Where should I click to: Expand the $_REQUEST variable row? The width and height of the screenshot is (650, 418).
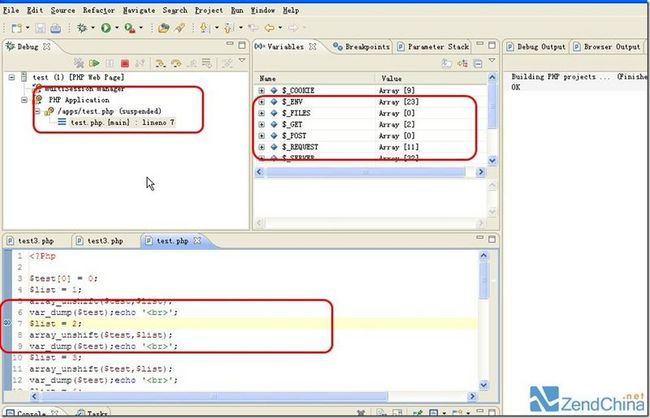(262, 147)
